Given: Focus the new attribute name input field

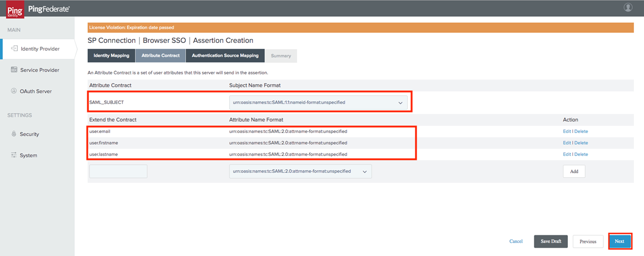Looking at the screenshot, I should click(118, 171).
